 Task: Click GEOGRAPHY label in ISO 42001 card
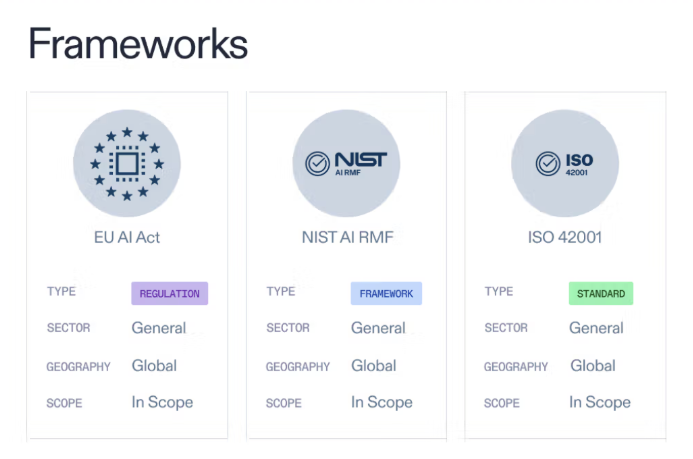click(516, 367)
